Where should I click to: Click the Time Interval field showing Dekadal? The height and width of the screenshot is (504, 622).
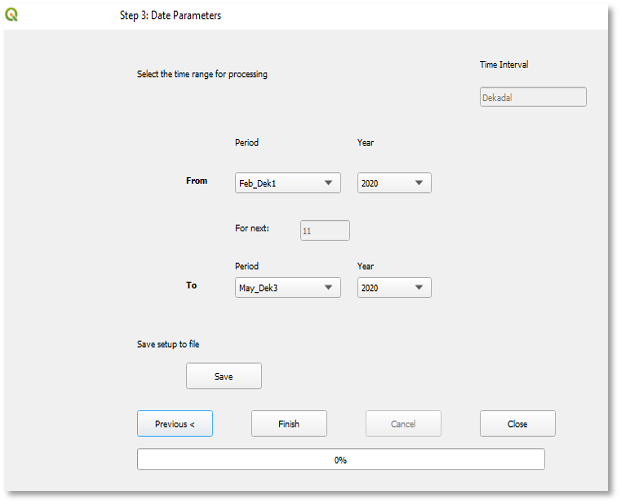532,97
